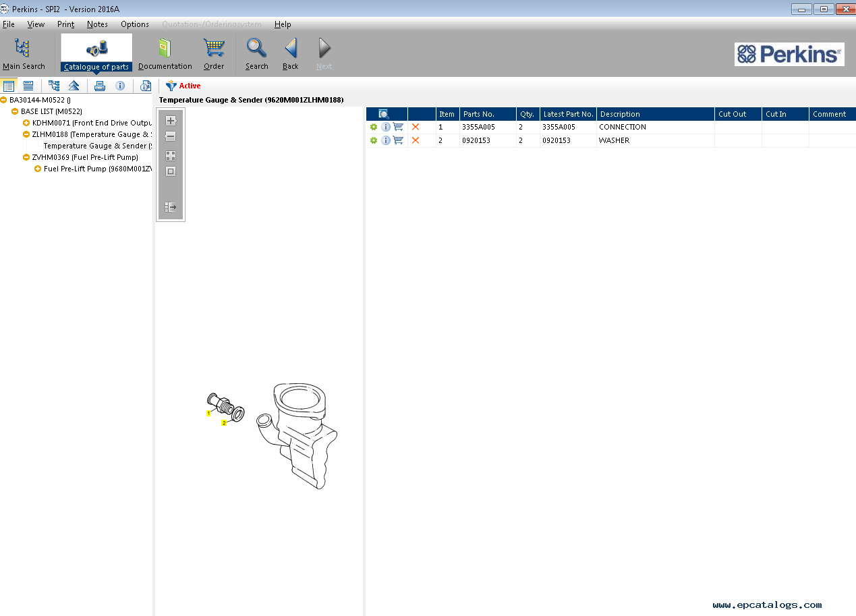Open the Notes menu
Image resolution: width=856 pixels, height=616 pixels.
click(x=97, y=24)
